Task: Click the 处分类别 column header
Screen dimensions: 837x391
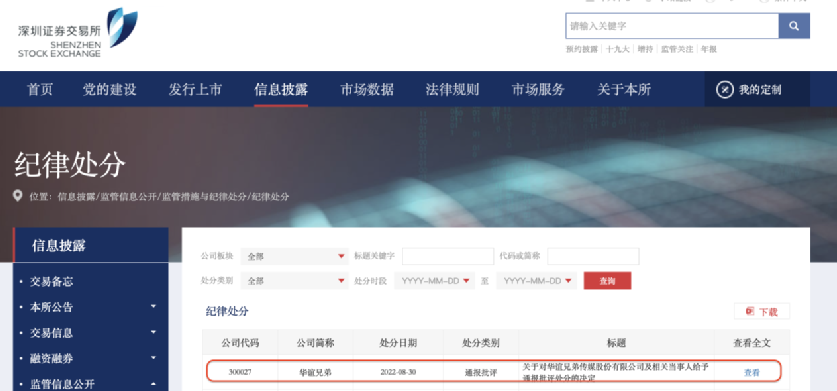Action: tap(480, 343)
